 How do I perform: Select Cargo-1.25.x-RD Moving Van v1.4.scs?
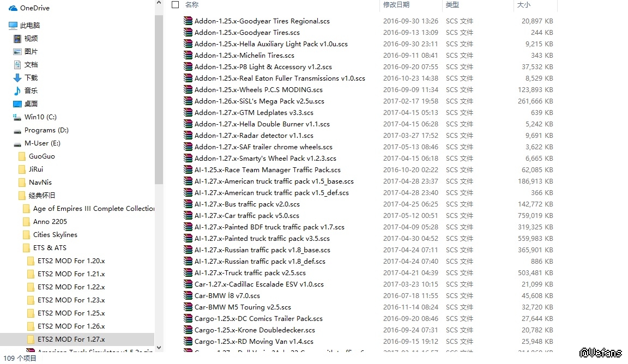[254, 342]
